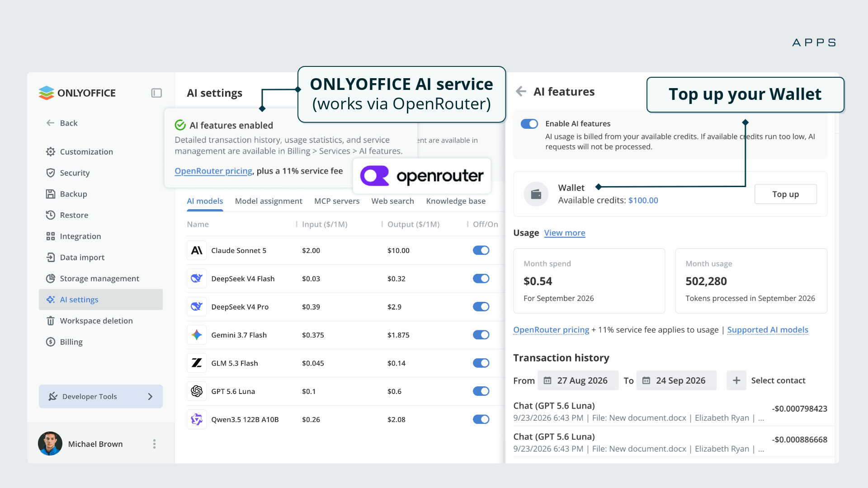Click the plus icon beside Select contact
Viewport: 868px width, 488px height.
click(736, 380)
